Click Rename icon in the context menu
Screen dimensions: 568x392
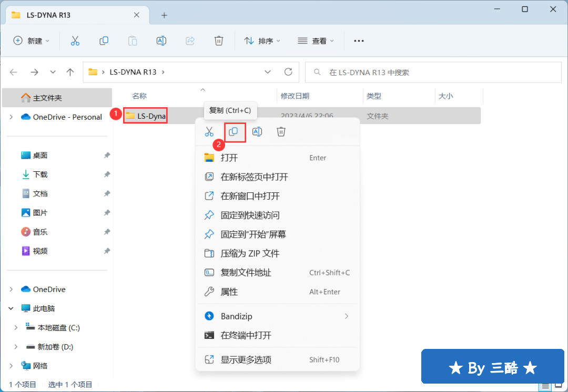(x=257, y=132)
